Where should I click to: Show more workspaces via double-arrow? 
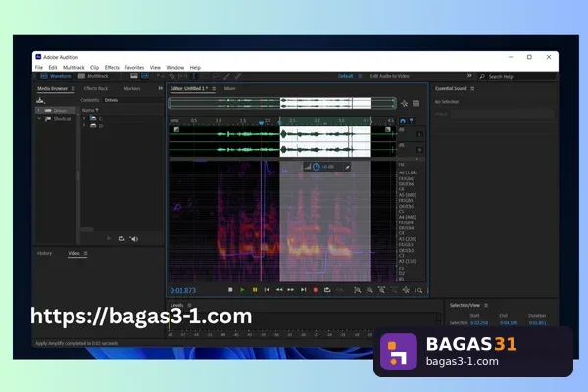(x=469, y=76)
